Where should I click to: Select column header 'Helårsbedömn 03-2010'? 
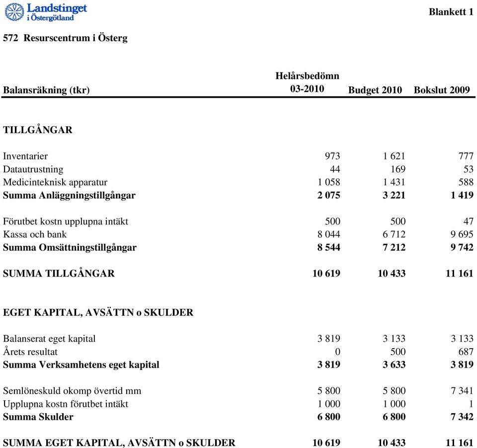coord(307,82)
